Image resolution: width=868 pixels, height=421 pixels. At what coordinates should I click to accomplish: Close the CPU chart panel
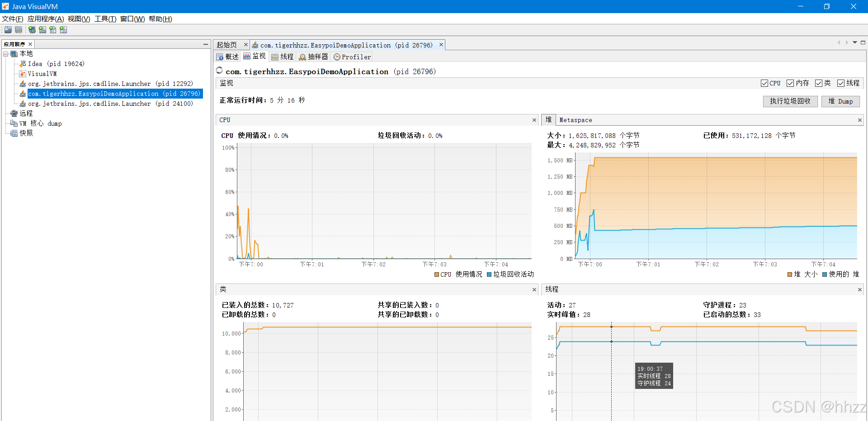(534, 120)
